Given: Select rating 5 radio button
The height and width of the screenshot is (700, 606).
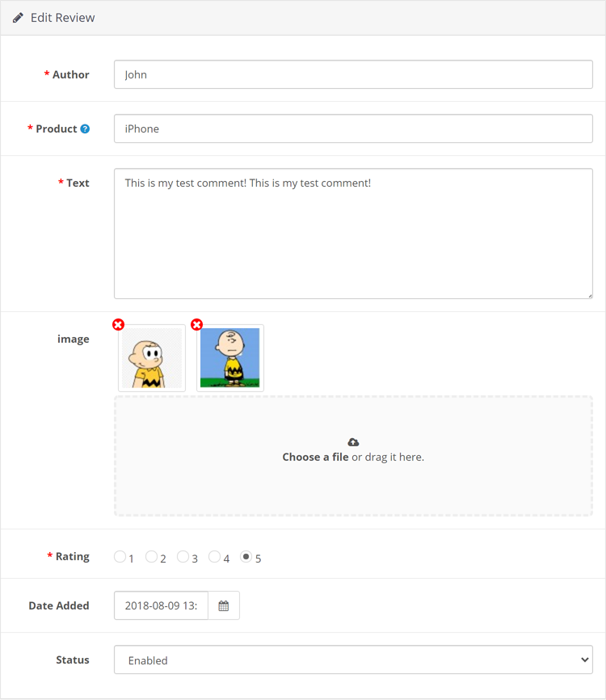Looking at the screenshot, I should [x=246, y=557].
